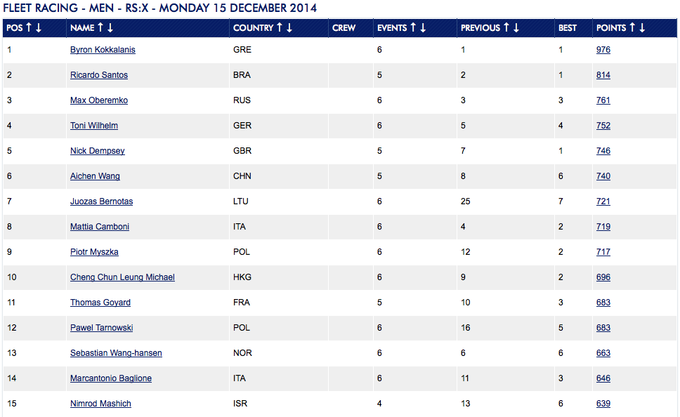Screen dimensions: 680x417
Task: Sort EVENTS column with up arrow
Action: (x=412, y=28)
